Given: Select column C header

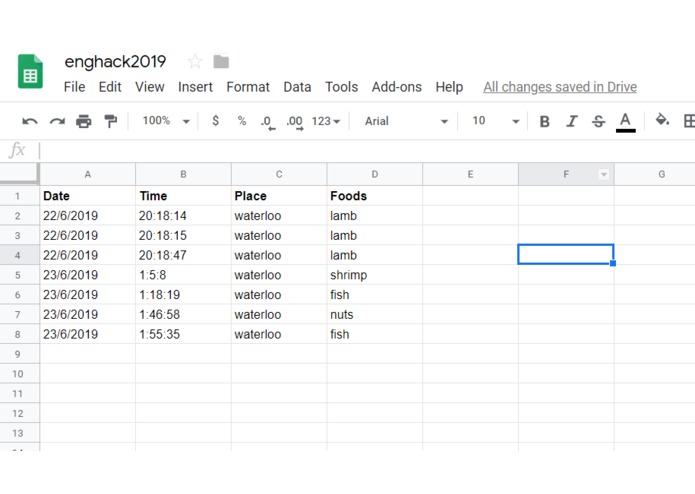Looking at the screenshot, I should pos(279,174).
